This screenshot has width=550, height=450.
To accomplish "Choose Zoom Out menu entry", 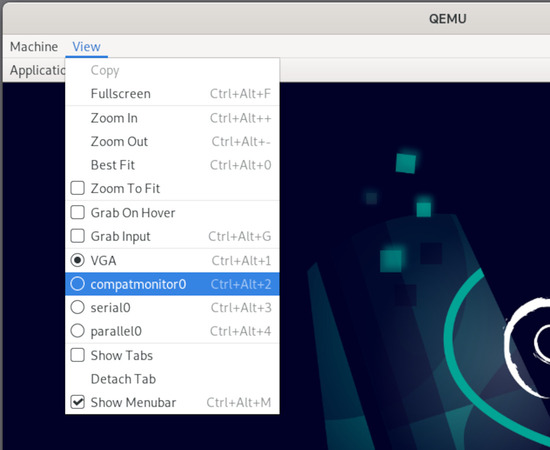I will [x=172, y=142].
